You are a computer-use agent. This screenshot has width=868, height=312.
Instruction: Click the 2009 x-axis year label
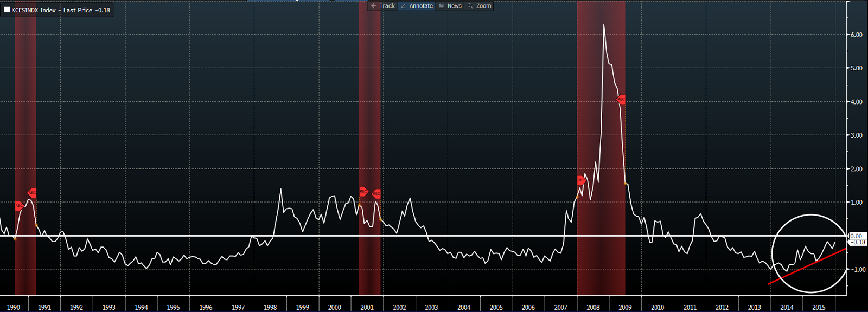[625, 307]
